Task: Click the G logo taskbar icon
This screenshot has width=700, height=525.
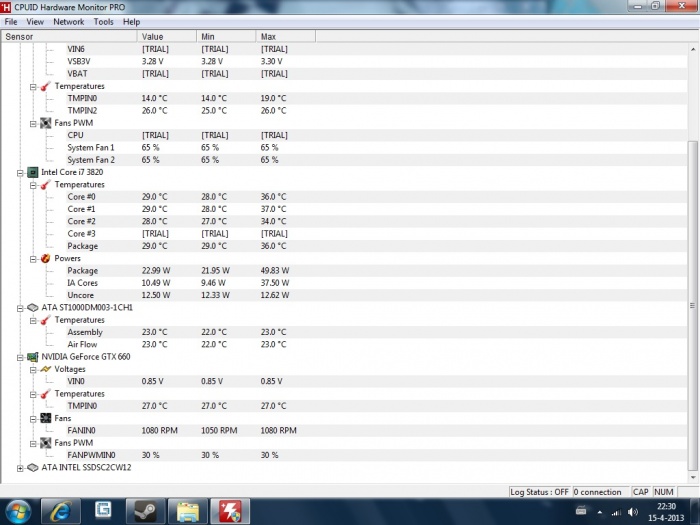Action: click(103, 510)
